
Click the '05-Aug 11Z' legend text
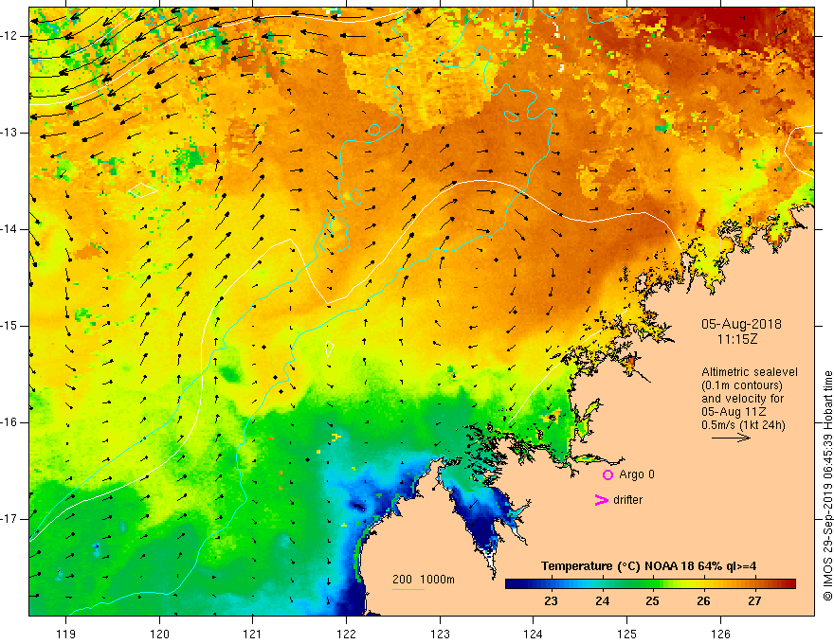click(x=735, y=412)
